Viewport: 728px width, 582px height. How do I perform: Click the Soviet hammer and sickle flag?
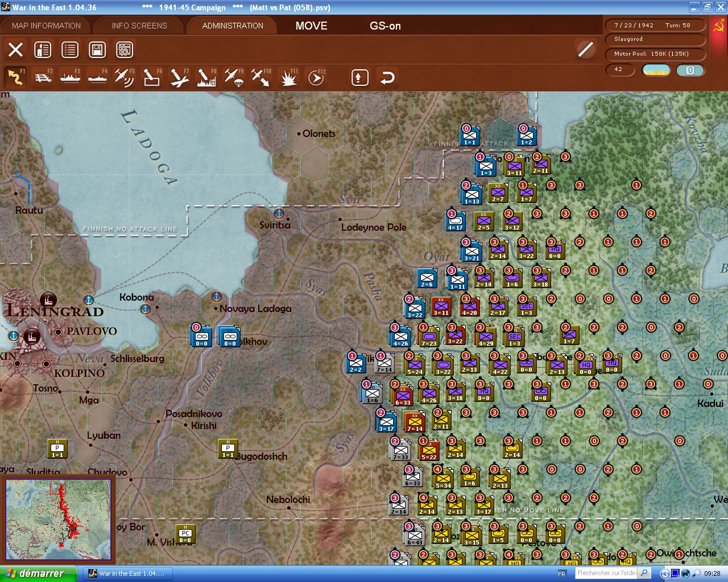[x=719, y=26]
